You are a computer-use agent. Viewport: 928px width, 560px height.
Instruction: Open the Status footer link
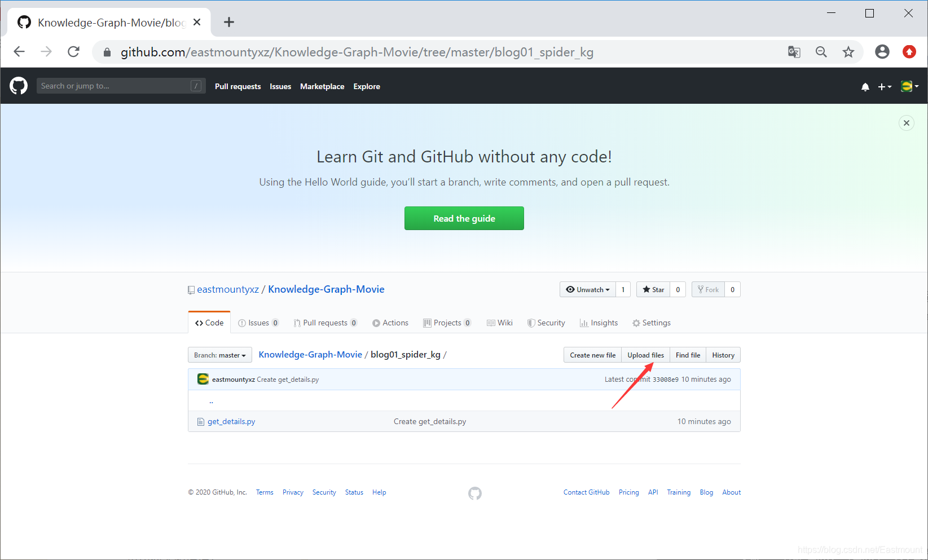(x=354, y=492)
